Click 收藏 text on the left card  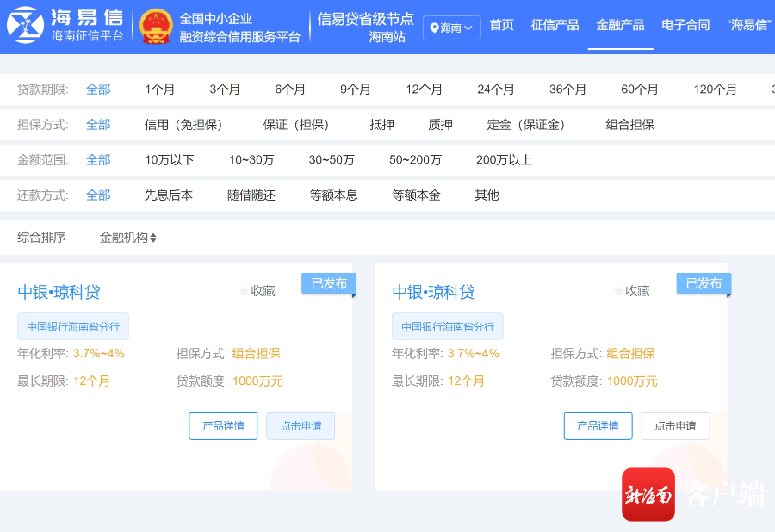point(263,291)
